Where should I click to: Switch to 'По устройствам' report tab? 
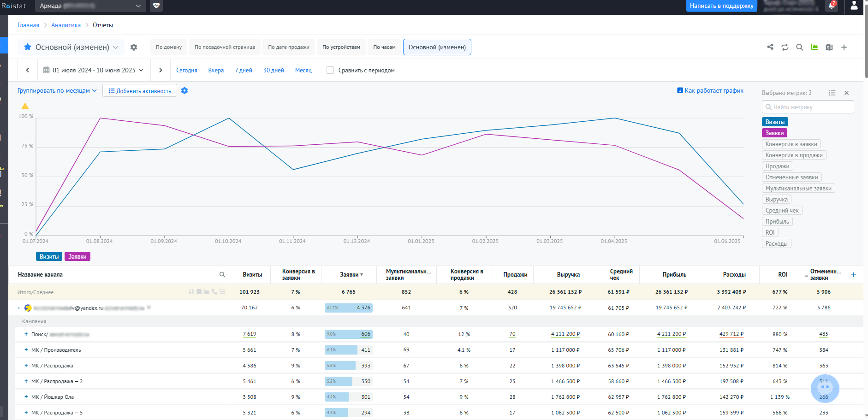pyautogui.click(x=341, y=47)
